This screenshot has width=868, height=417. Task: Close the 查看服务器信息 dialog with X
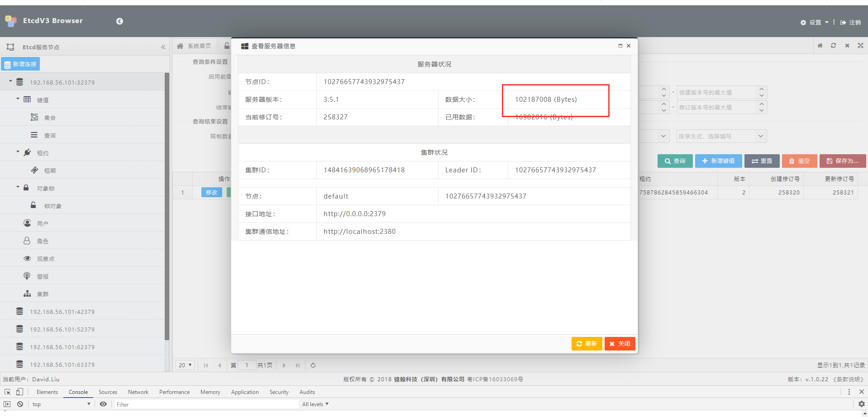[x=629, y=46]
